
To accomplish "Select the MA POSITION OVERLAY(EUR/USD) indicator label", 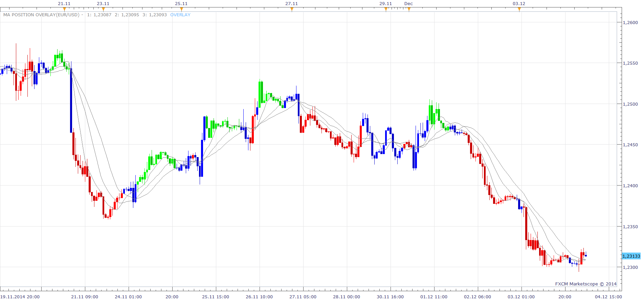I will [41, 15].
